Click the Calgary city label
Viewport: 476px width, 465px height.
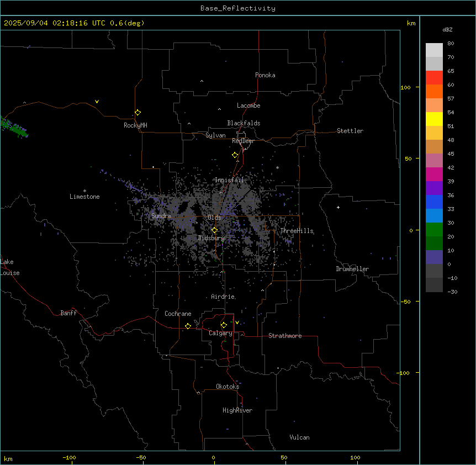pos(220,333)
